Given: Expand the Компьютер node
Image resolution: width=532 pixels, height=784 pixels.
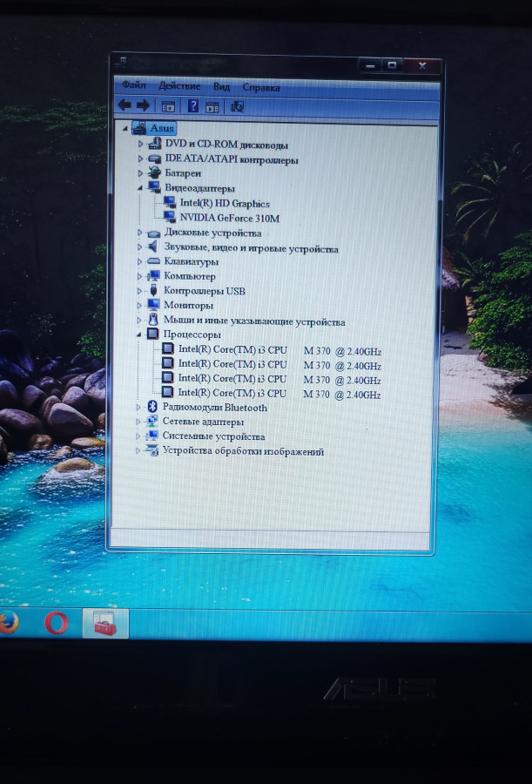Looking at the screenshot, I should [140, 275].
